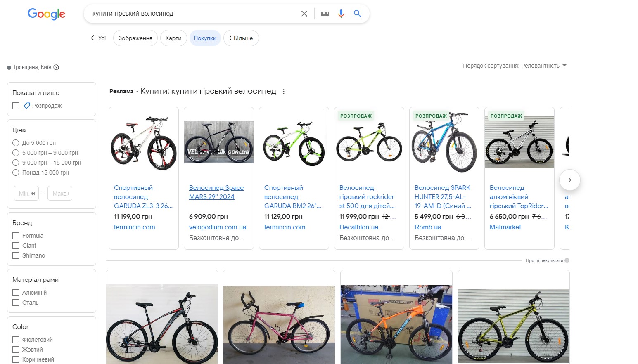Select the 'До 5 000 грн' price option
The height and width of the screenshot is (364, 638).
16,143
